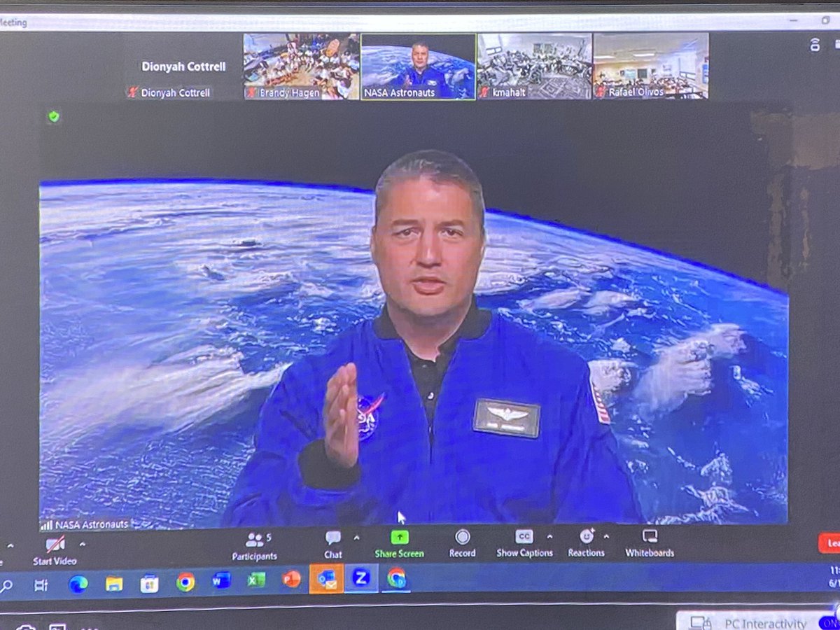840x630 pixels.
Task: Restore the Zoom meeting window size
Action: pos(825,20)
